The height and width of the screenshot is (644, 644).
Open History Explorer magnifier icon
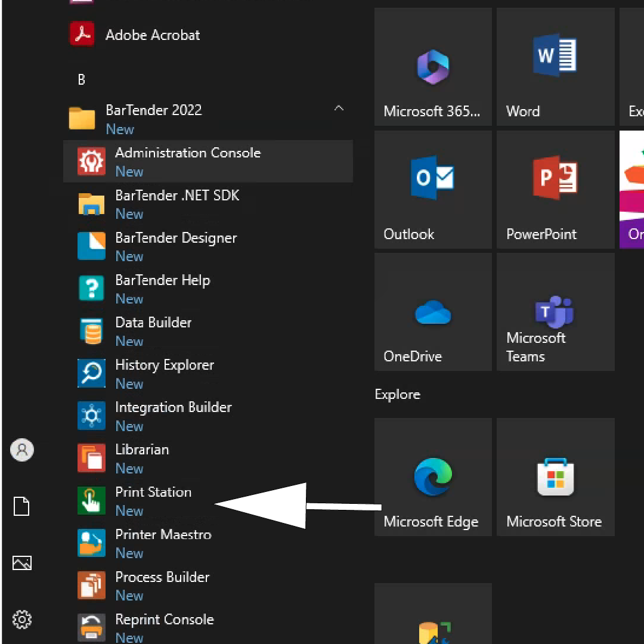point(91,373)
